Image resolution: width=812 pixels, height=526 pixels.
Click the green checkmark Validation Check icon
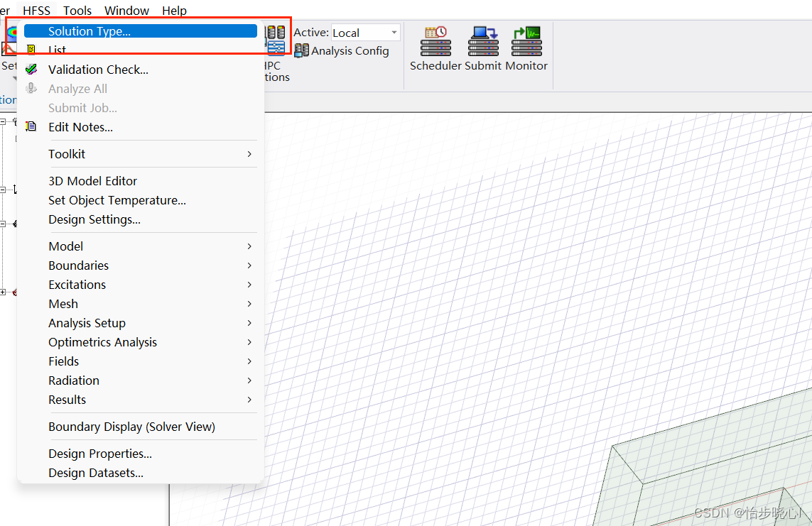pos(31,70)
